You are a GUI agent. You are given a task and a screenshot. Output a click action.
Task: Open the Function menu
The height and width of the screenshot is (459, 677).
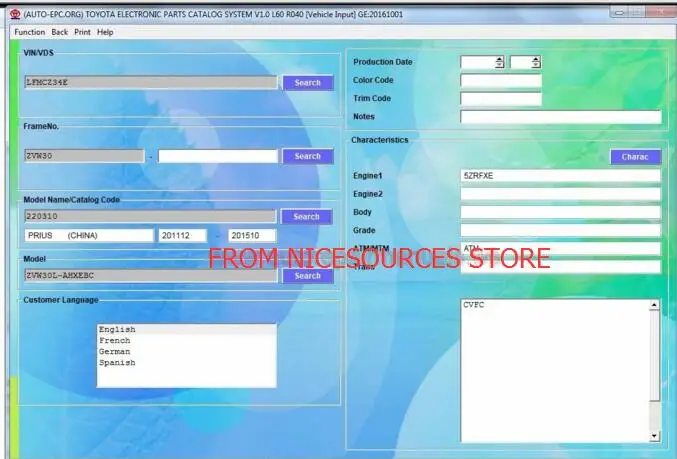[x=29, y=32]
